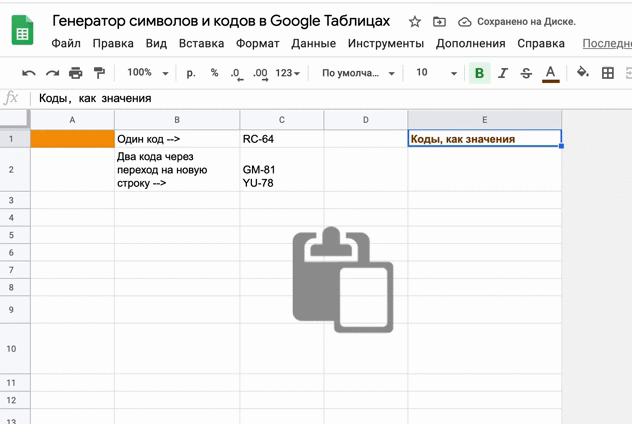The image size is (632, 424).
Task: Open the last edit history link
Action: point(607,44)
